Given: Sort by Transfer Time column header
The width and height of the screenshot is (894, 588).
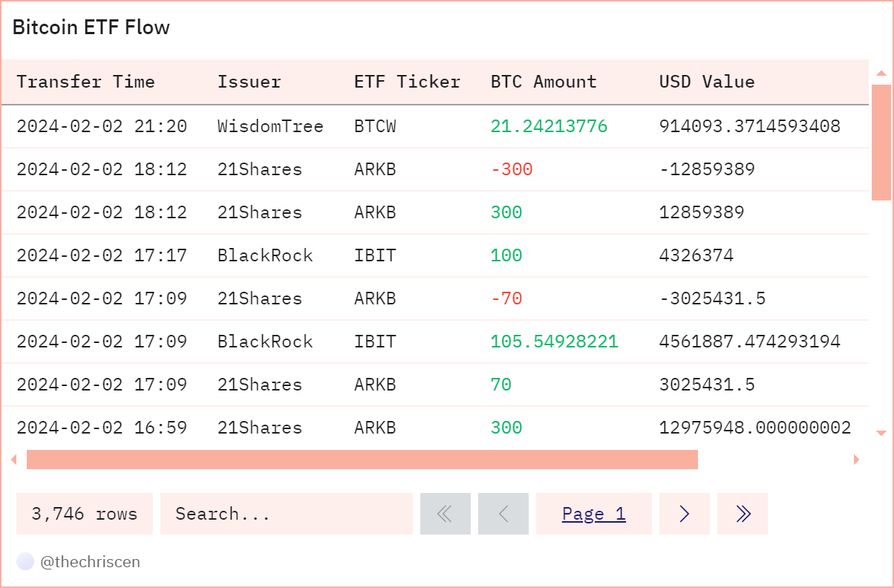Looking at the screenshot, I should coord(85,82).
